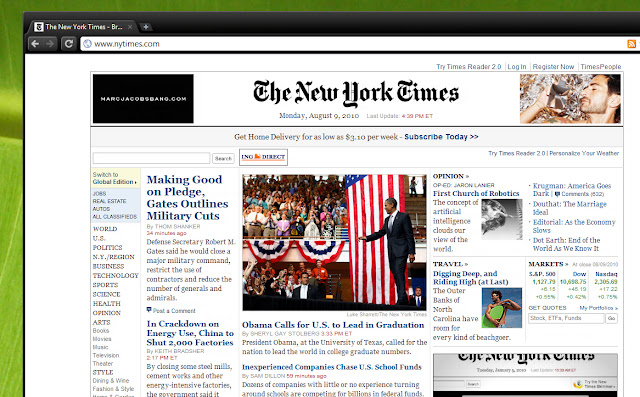Open the Theater subsection link
The image size is (640, 397).
click(x=103, y=364)
